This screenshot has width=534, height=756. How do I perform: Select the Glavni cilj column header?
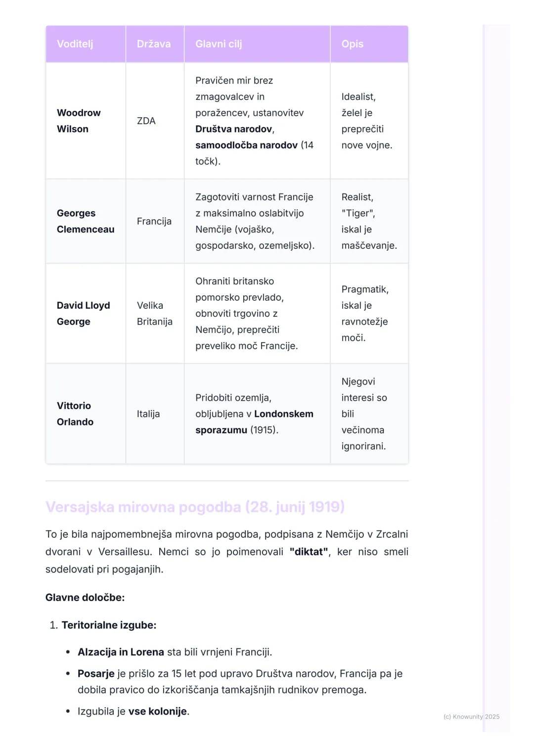257,44
